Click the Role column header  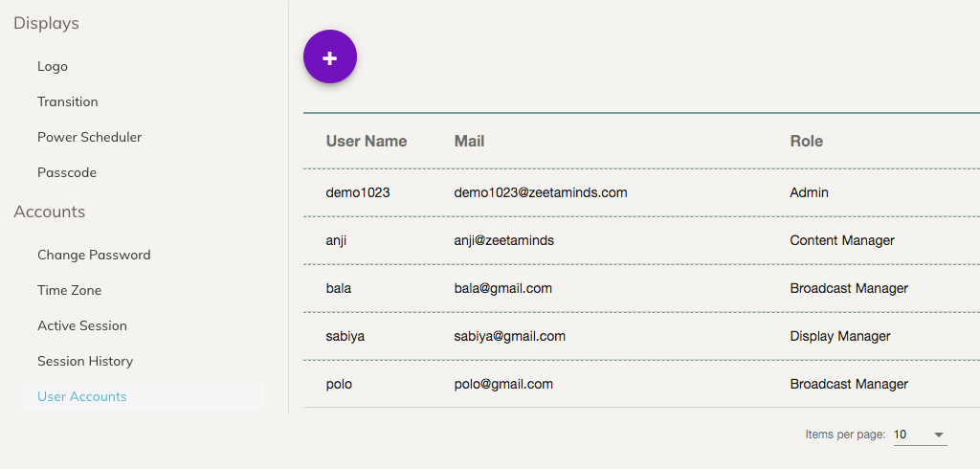pyautogui.click(x=806, y=142)
